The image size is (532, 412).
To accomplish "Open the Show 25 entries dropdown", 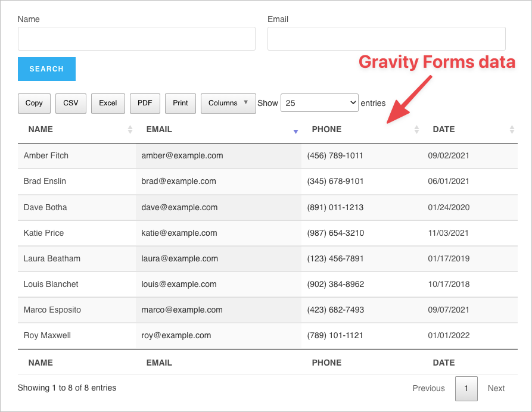I will pyautogui.click(x=319, y=103).
